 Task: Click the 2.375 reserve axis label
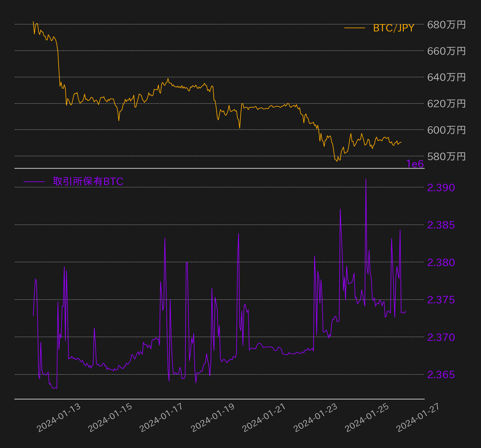click(441, 300)
